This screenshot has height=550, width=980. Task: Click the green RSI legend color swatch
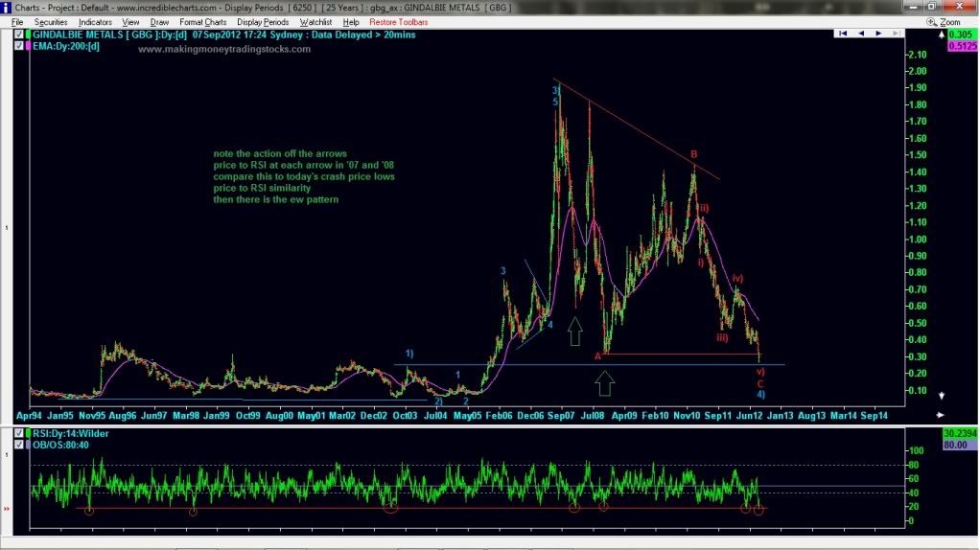28,433
